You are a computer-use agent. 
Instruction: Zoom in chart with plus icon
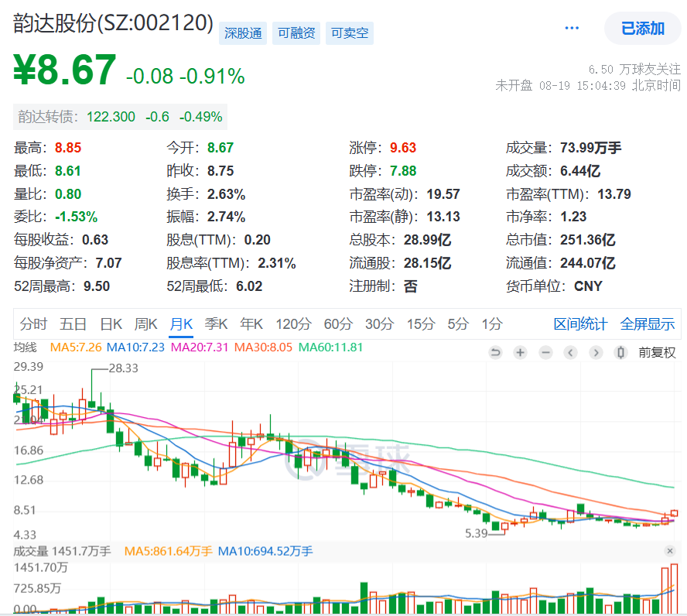pyautogui.click(x=520, y=352)
